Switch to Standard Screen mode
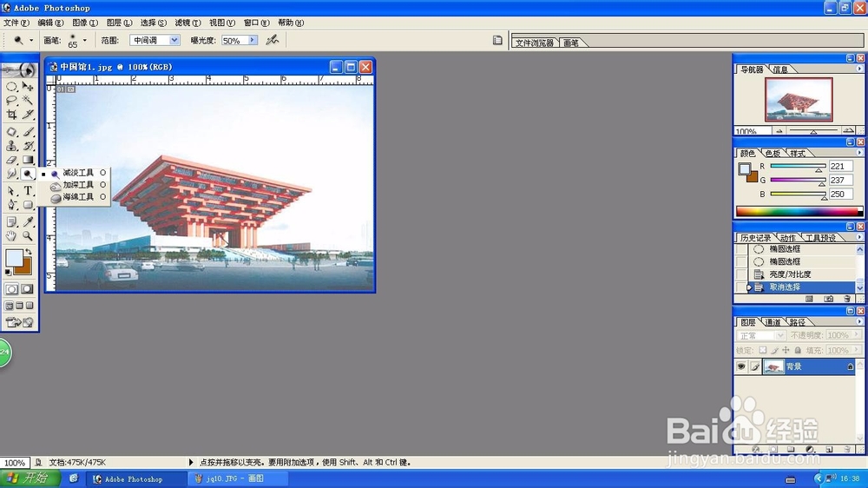Viewport: 868px width, 488px height. click(9, 306)
